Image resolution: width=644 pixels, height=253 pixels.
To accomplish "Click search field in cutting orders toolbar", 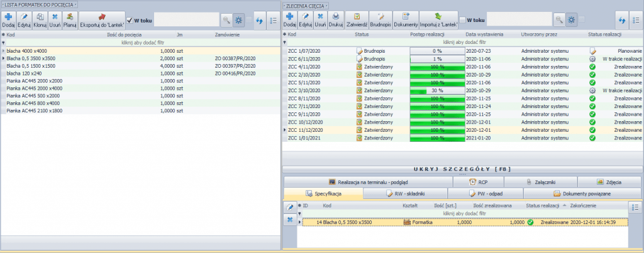I will pyautogui.click(x=519, y=19).
